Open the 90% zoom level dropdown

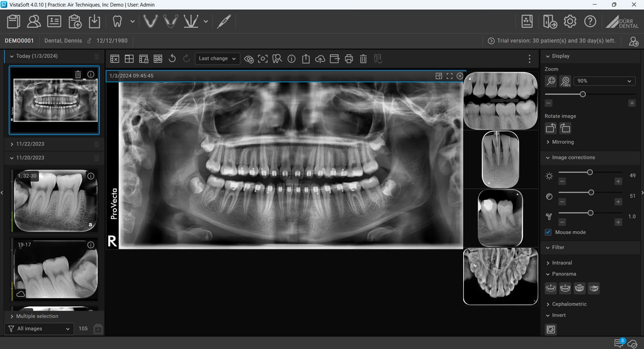(604, 81)
